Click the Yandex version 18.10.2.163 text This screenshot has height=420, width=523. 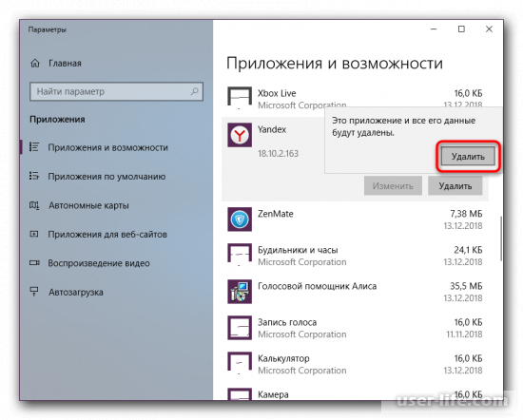pos(278,154)
